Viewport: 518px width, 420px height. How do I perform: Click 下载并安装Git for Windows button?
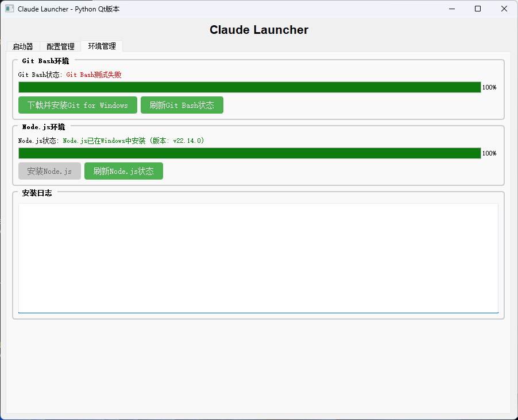click(78, 105)
